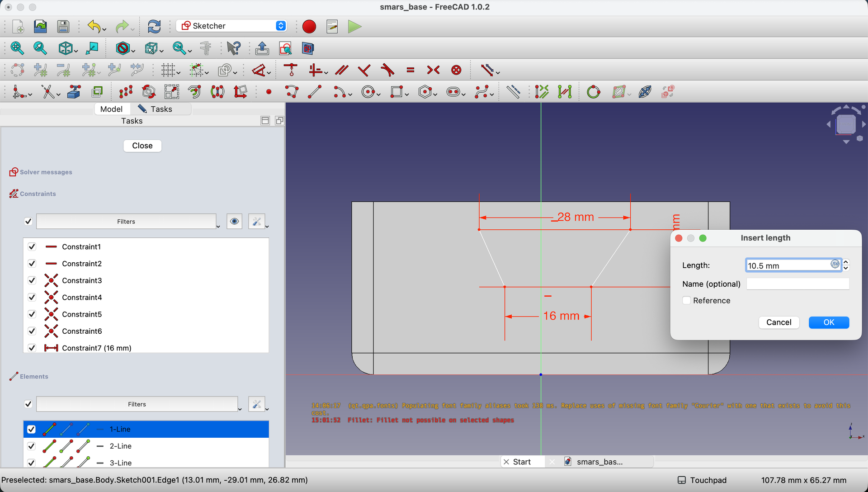Apply perpendicular constraint tool
Viewport: 868px width, 492px height.
[364, 70]
